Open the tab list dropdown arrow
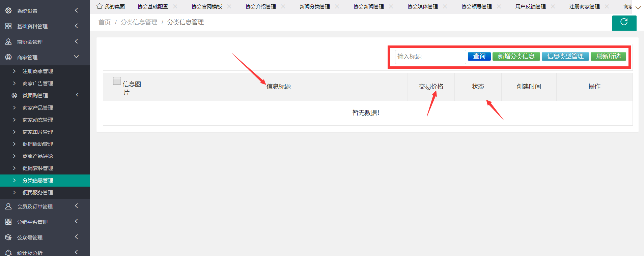 (638, 7)
